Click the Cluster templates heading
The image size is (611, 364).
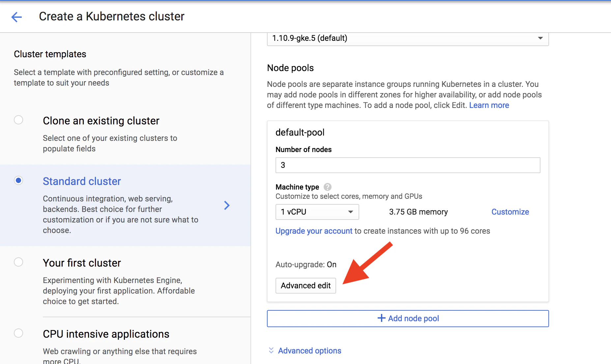50,54
